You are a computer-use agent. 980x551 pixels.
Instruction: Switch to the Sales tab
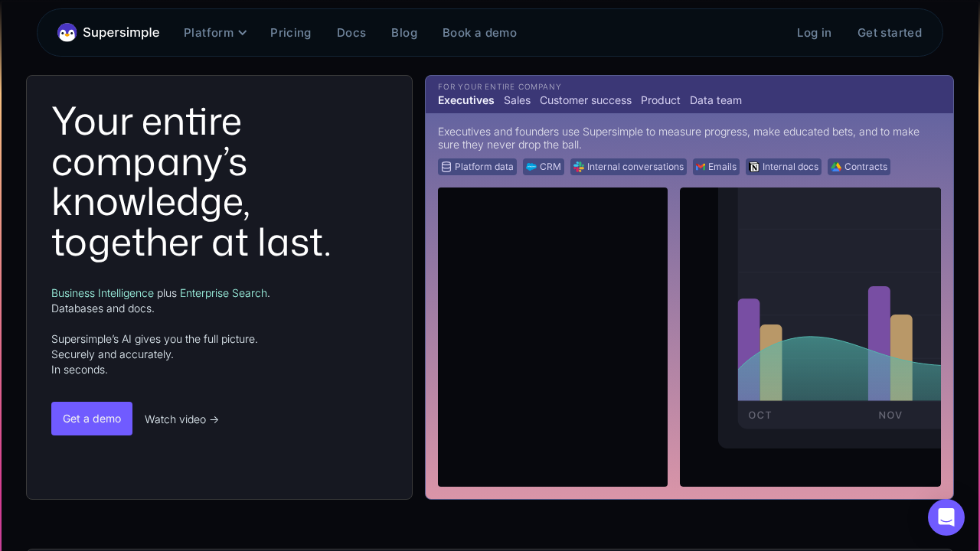(517, 100)
